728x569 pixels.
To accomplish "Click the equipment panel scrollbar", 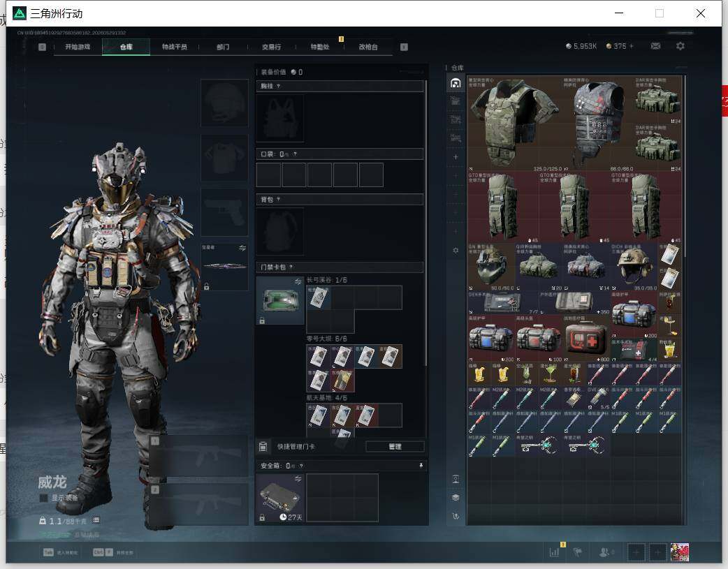I will point(425,225).
